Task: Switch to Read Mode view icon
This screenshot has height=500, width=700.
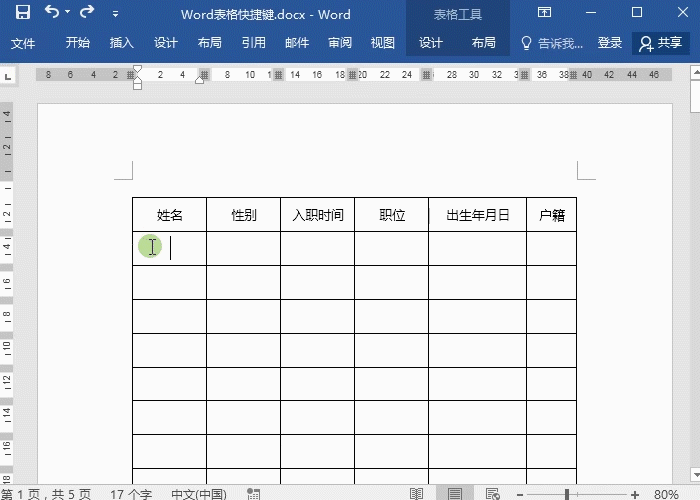Action: [417, 494]
